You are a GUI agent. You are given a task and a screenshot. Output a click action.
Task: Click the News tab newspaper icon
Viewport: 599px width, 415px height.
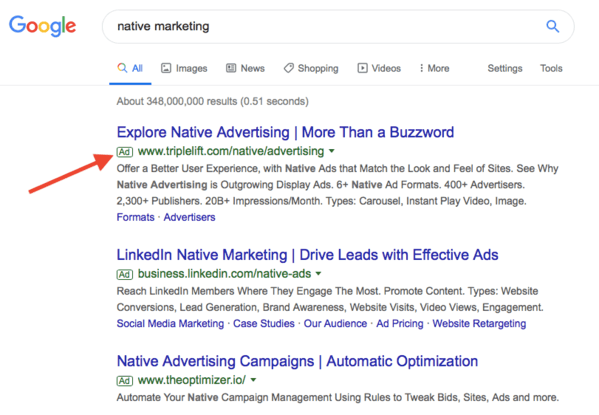pyautogui.click(x=231, y=68)
